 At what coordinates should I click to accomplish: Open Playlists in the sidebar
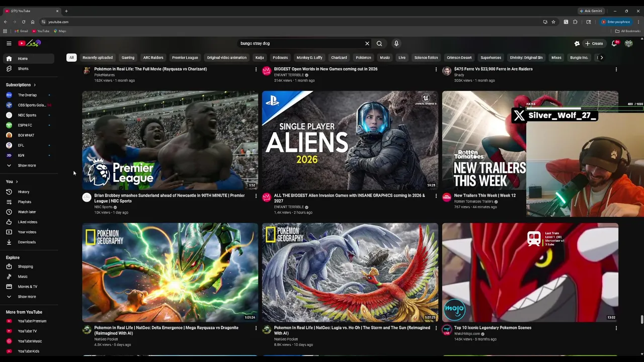tap(29, 202)
